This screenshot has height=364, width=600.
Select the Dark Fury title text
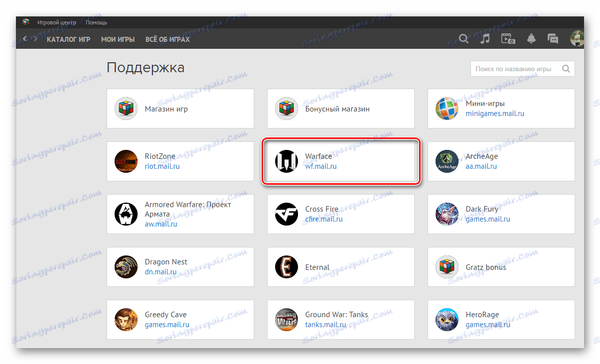(x=482, y=209)
